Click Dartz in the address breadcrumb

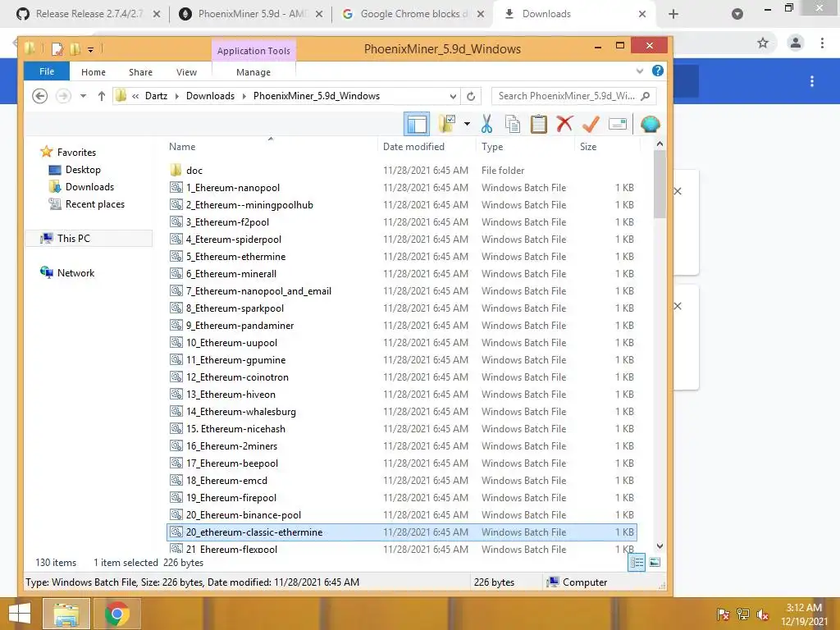[x=156, y=96]
